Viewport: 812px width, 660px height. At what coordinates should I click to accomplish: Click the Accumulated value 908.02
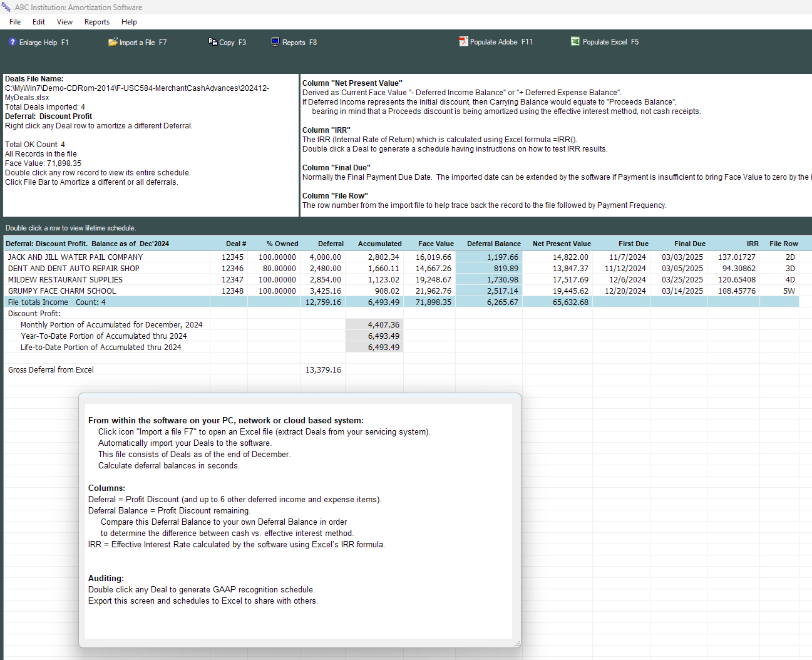[374, 291]
